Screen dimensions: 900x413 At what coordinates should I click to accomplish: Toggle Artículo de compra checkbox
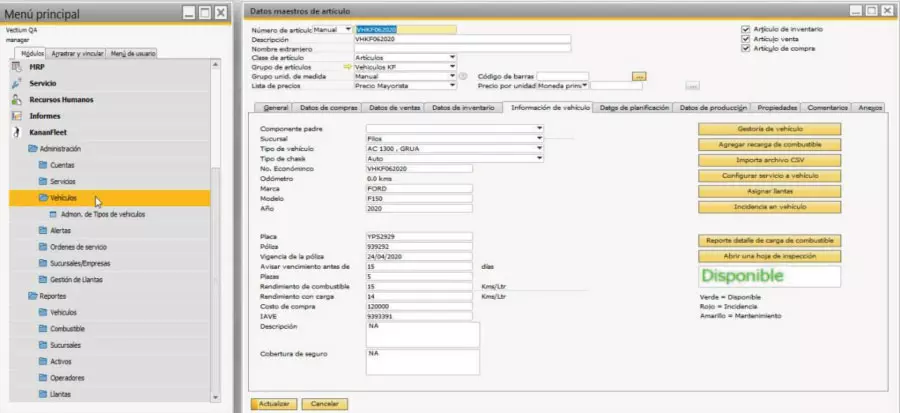[x=746, y=48]
